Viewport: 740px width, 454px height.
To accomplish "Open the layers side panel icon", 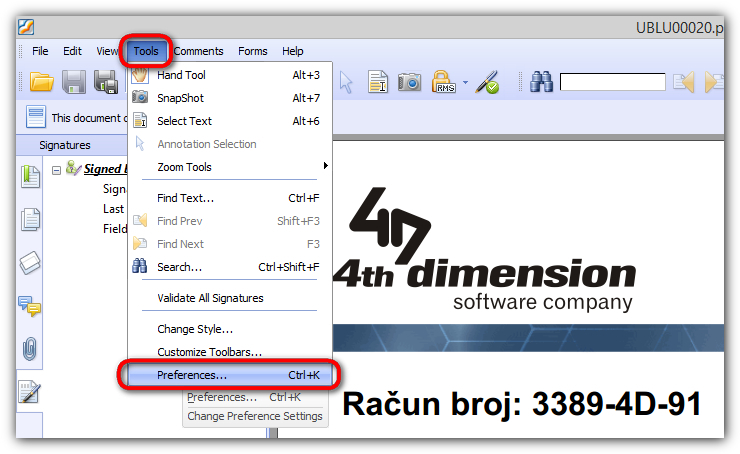I will coord(30,263).
